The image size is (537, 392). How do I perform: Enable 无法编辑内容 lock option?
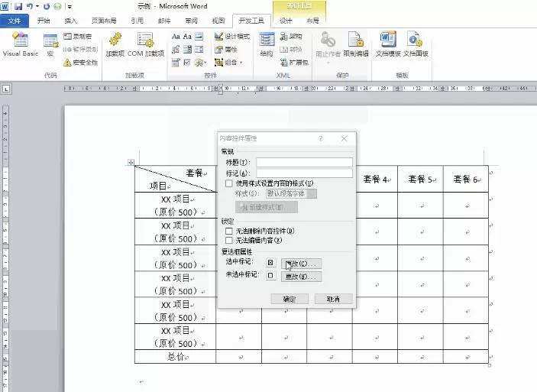tap(228, 240)
